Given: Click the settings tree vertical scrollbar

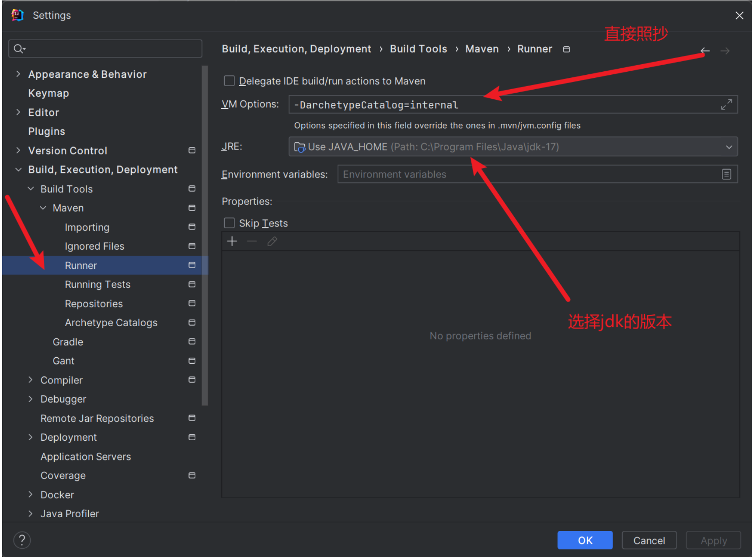Looking at the screenshot, I should (x=205, y=235).
